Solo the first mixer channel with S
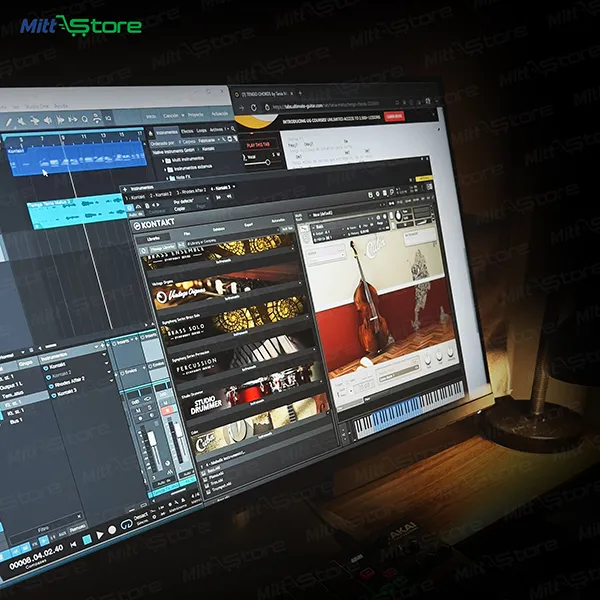 point(150,408)
